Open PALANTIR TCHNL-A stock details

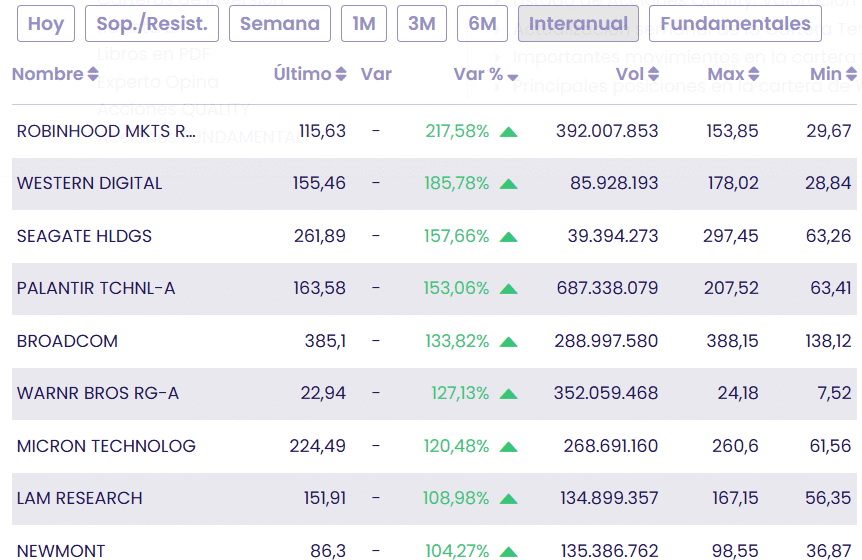point(96,289)
